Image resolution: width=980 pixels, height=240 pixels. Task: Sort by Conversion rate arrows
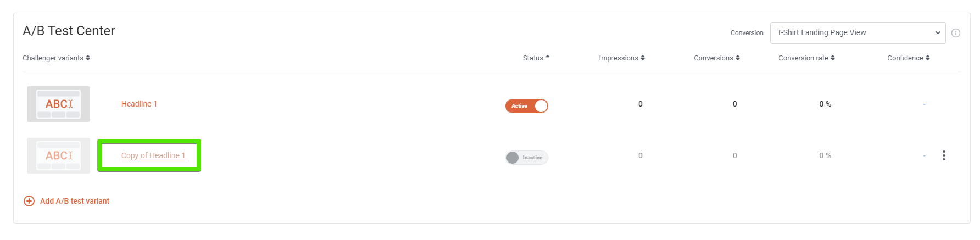(x=833, y=58)
